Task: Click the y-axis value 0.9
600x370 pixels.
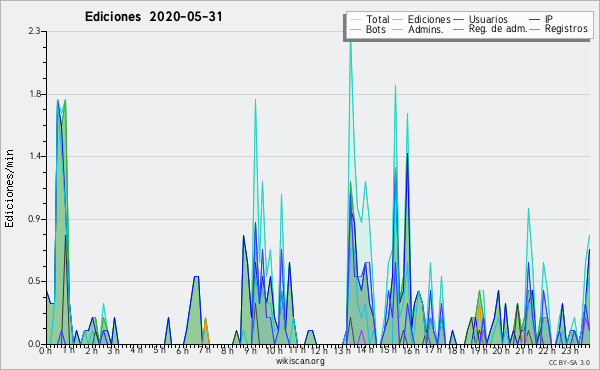Action: click(x=35, y=219)
